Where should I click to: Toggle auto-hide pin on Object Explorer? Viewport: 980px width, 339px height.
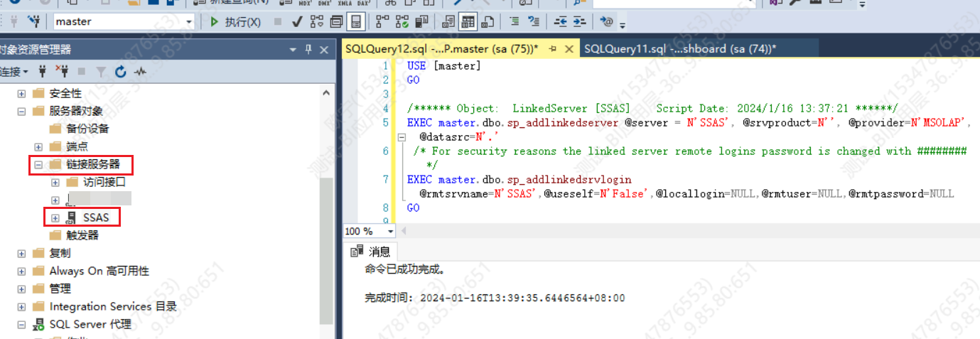pos(308,50)
